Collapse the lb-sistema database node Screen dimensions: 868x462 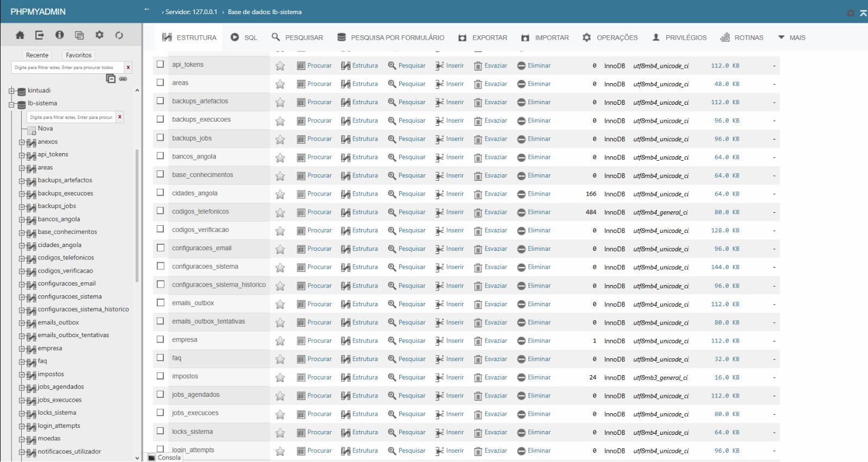click(11, 104)
